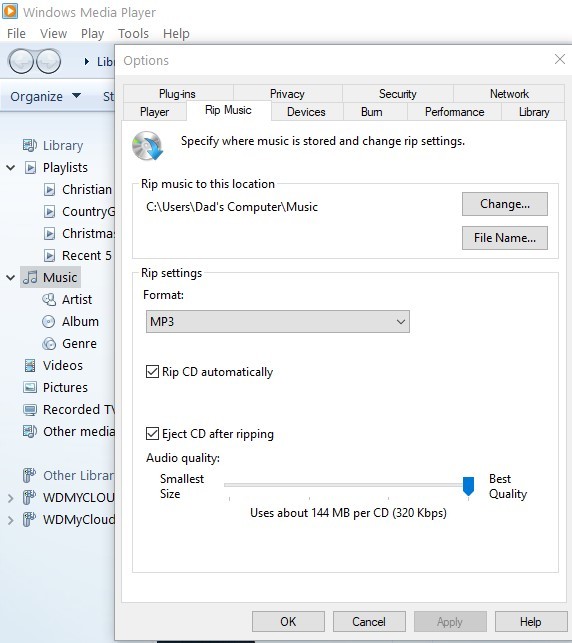Click the File Name... button

tap(505, 238)
